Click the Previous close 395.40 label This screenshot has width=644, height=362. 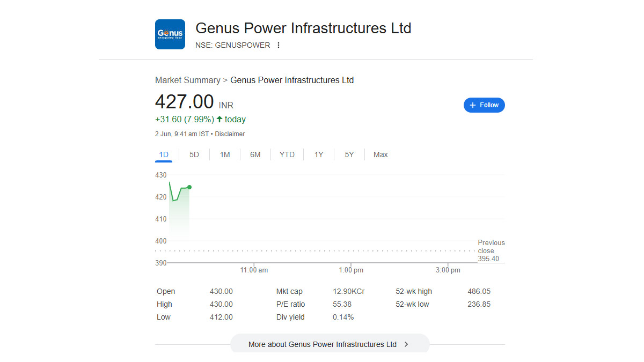tap(491, 250)
